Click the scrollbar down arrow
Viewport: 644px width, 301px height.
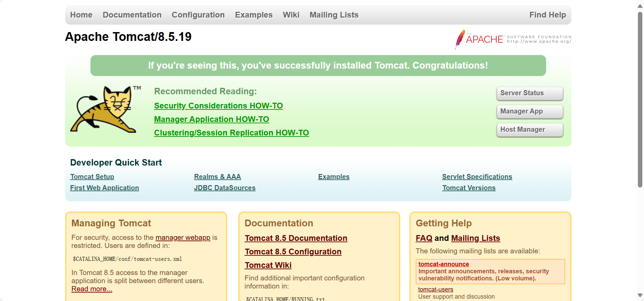pyautogui.click(x=640, y=295)
